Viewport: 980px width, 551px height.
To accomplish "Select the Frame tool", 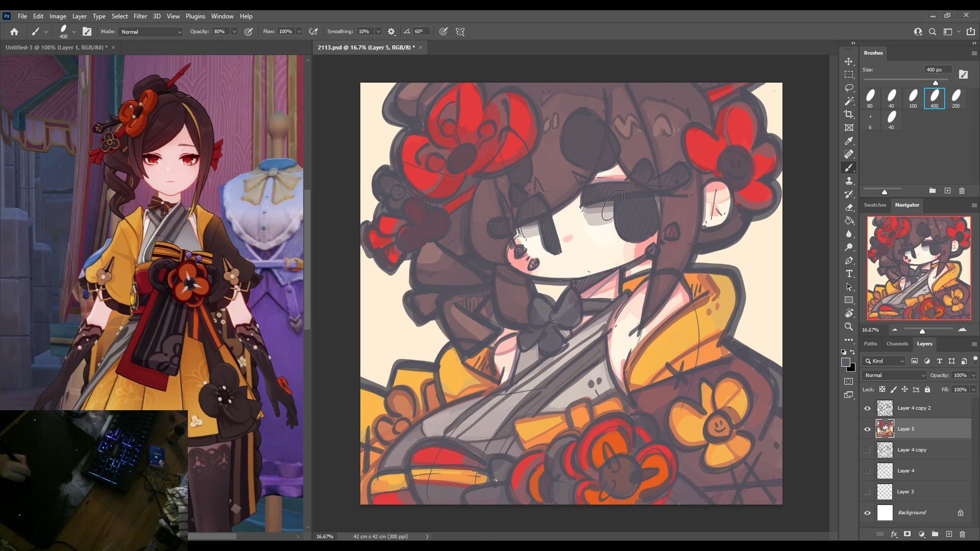I will click(849, 128).
